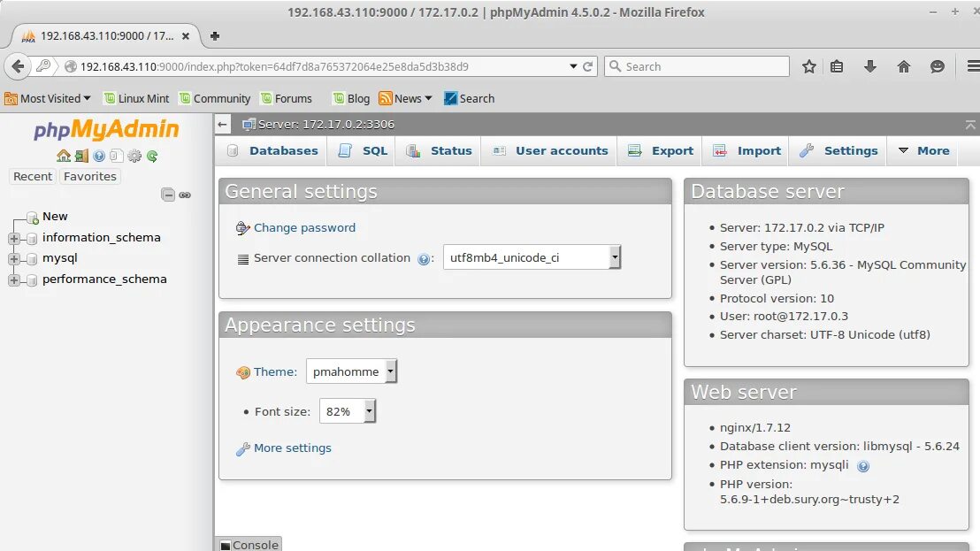Click the phpMyAdmin logo
The image size is (980, 551).
[x=106, y=129]
